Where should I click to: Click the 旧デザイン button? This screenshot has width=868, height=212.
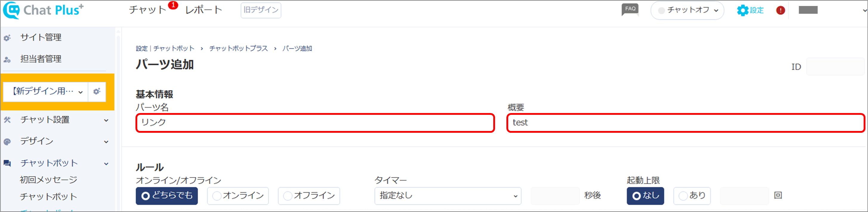[x=261, y=10]
